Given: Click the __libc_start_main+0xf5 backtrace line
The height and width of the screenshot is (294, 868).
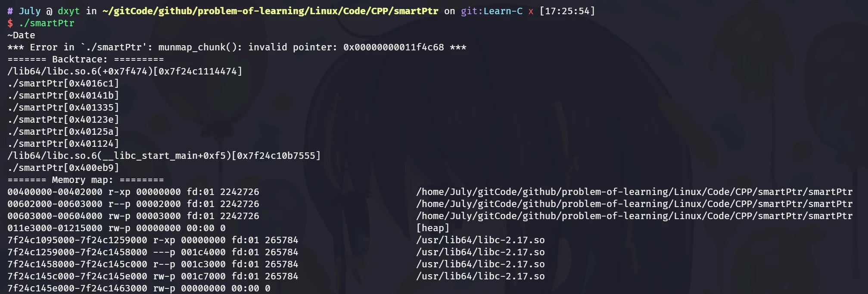Looking at the screenshot, I should click(164, 156).
